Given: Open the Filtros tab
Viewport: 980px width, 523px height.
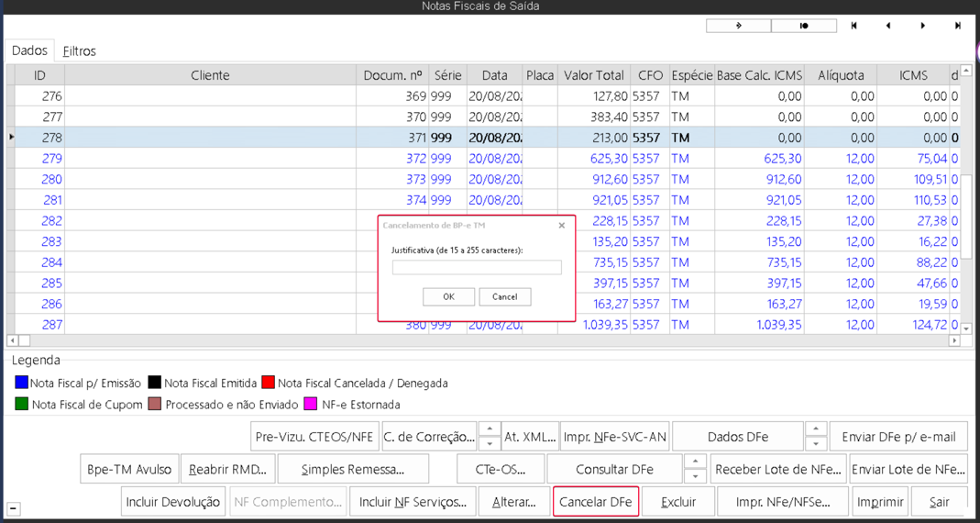Looking at the screenshot, I should click(80, 51).
